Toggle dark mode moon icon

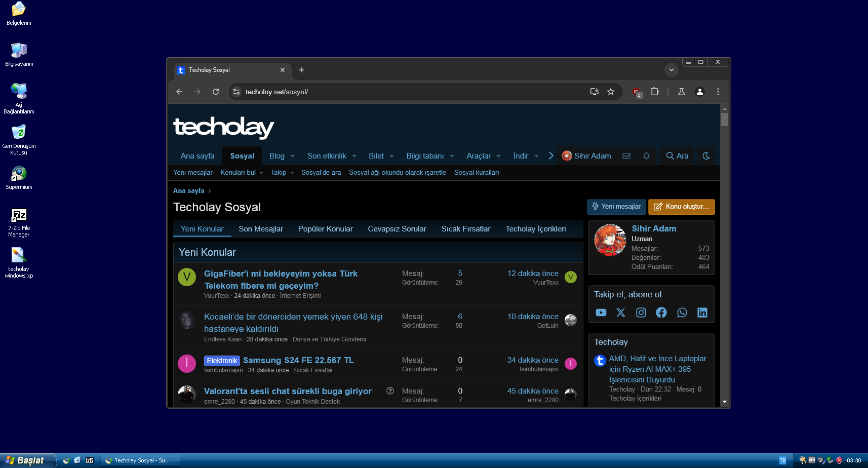pos(706,156)
